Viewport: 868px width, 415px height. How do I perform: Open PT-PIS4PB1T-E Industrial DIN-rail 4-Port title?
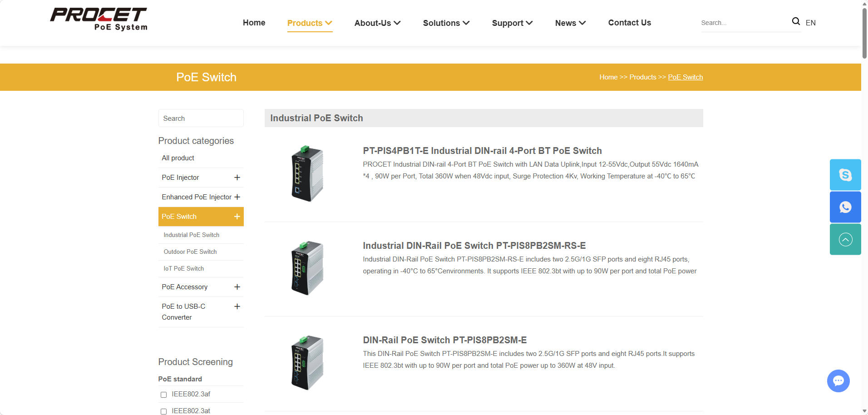(482, 151)
